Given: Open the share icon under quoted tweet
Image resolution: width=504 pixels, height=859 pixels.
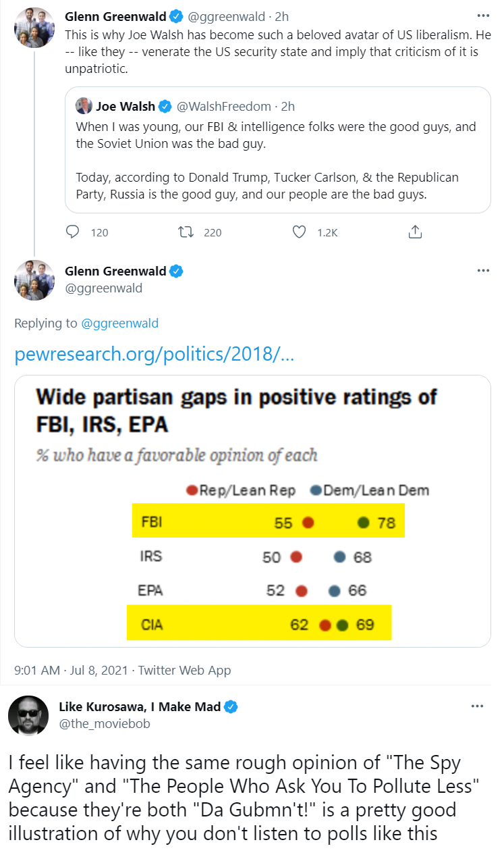Looking at the screenshot, I should coord(415,232).
